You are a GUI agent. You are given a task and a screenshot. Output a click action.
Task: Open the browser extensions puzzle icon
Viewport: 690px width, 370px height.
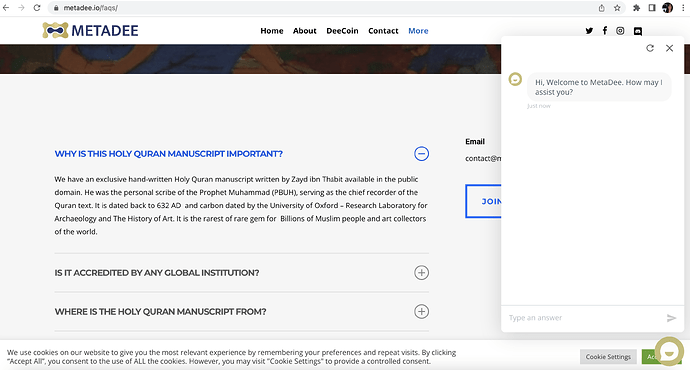point(636,8)
